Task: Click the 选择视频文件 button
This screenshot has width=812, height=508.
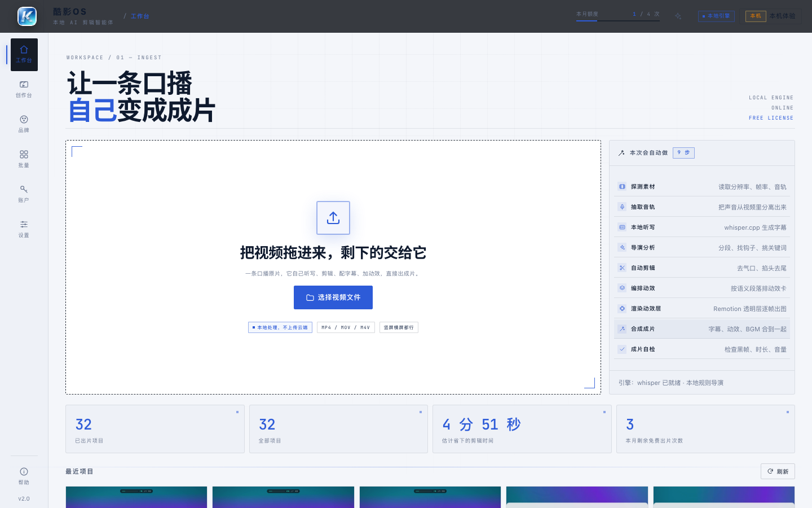Action: pyautogui.click(x=333, y=297)
